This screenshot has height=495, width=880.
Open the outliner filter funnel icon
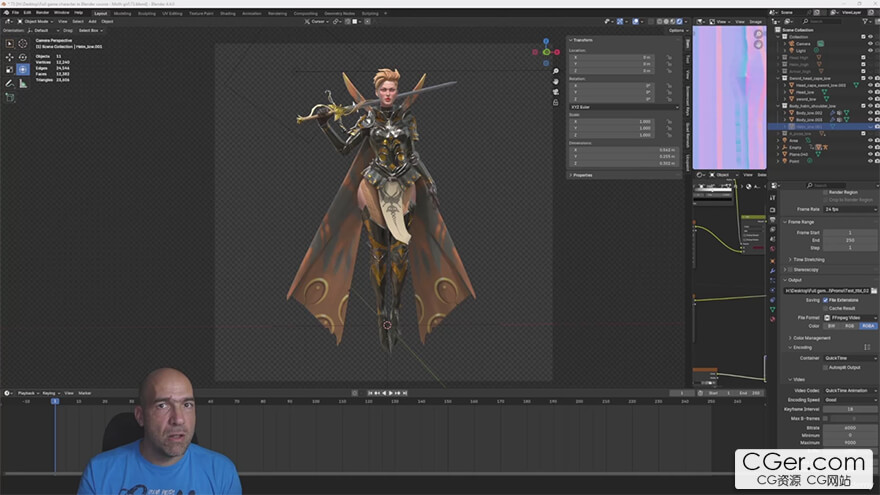(867, 21)
